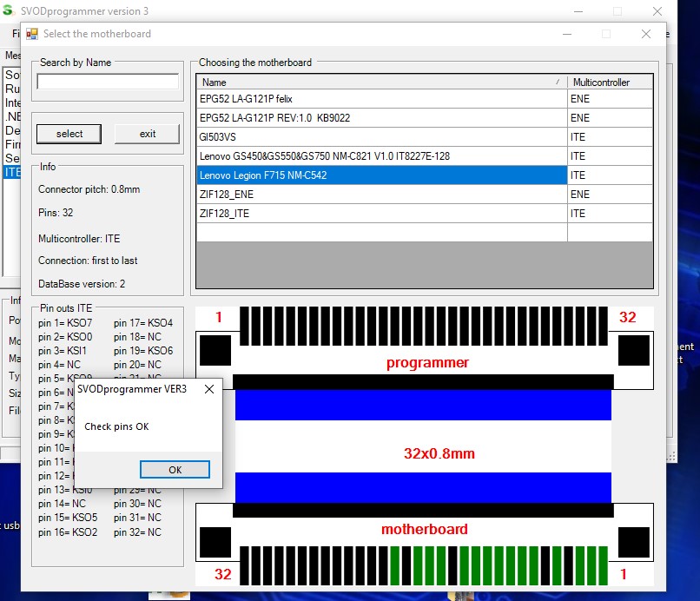Click the Connection: first to last text
Screen dimensions: 700x601
(88, 261)
